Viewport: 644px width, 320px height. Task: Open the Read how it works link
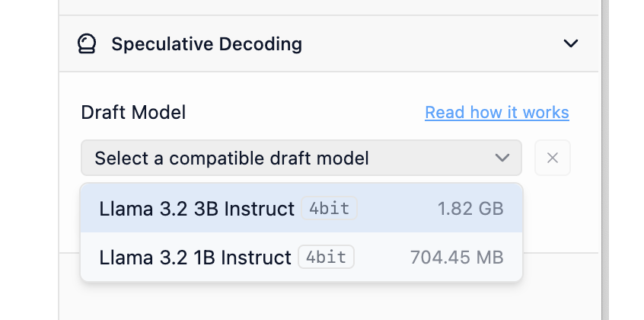(496, 113)
